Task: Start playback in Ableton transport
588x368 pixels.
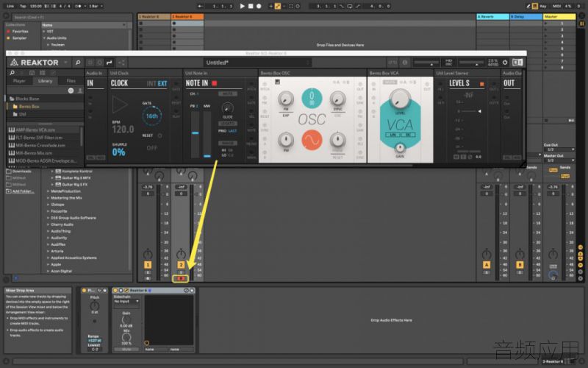Action: (x=243, y=6)
